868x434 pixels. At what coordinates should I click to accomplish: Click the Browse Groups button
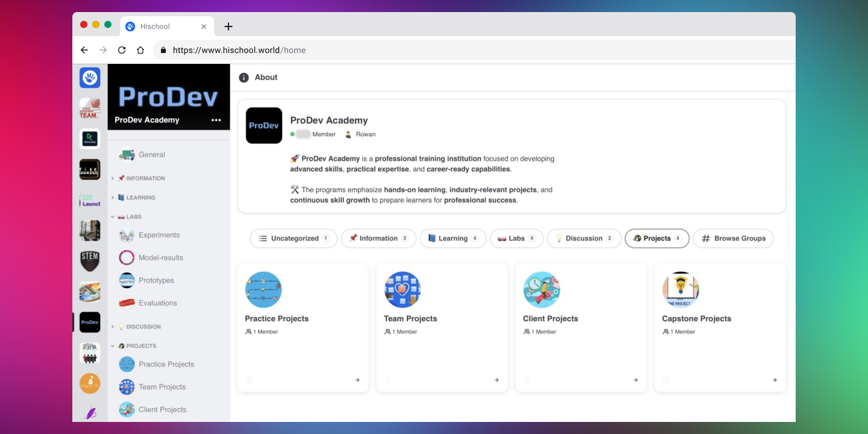733,238
